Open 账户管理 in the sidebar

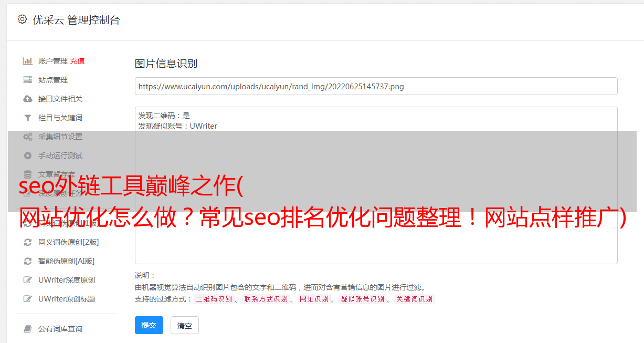(x=53, y=61)
